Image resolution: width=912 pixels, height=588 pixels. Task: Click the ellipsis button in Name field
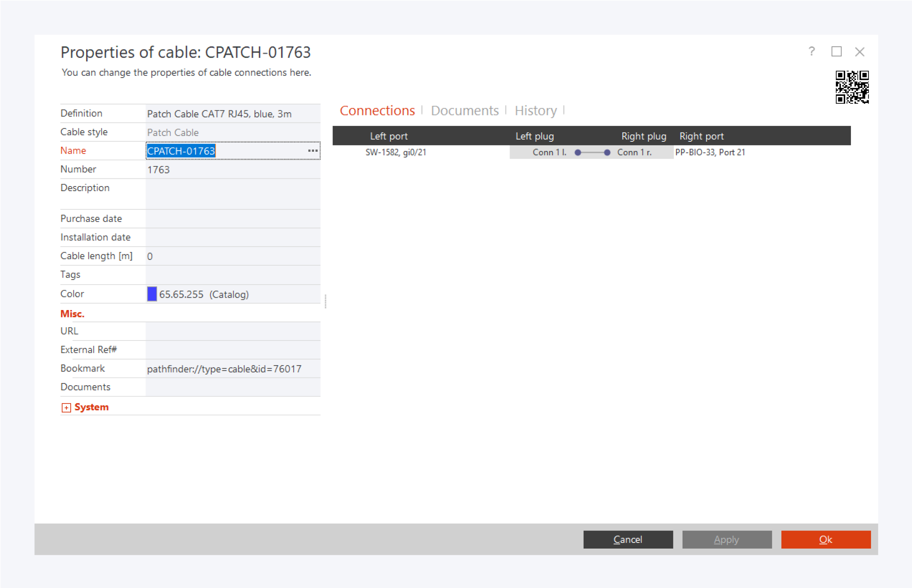click(312, 151)
